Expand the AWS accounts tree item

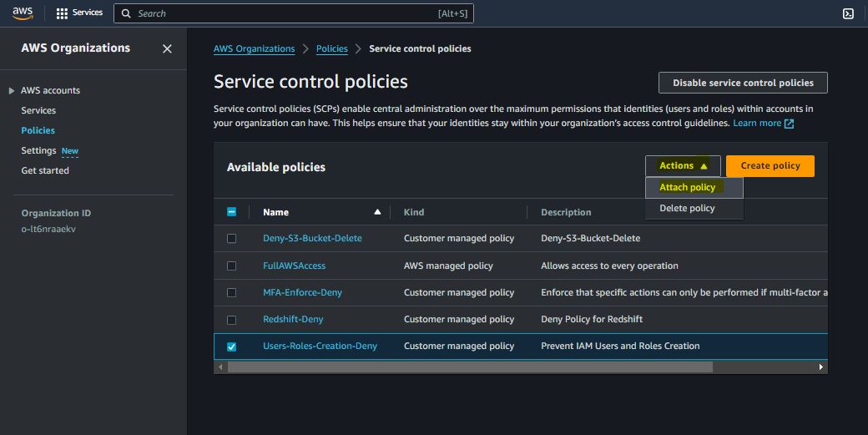click(12, 91)
